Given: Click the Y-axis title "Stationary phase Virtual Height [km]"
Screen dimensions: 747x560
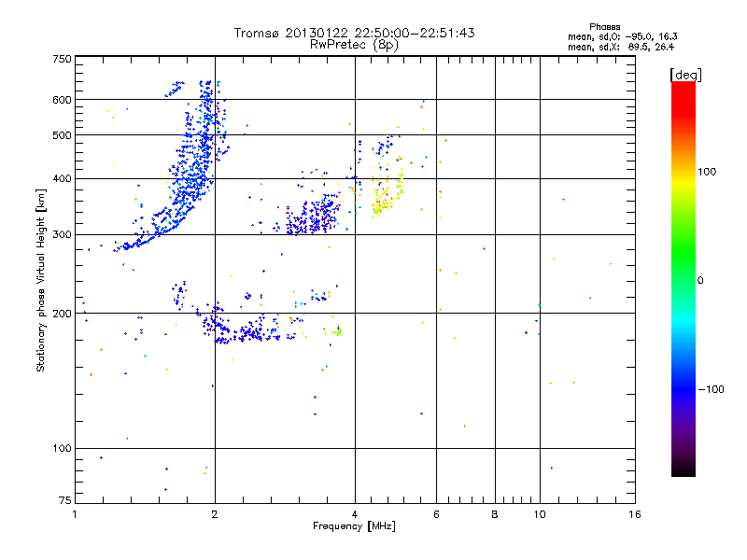Looking at the screenshot, I should 41,281.
